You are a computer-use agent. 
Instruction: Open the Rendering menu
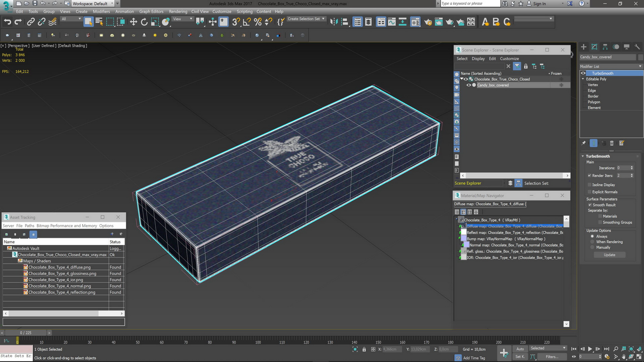pyautogui.click(x=178, y=11)
